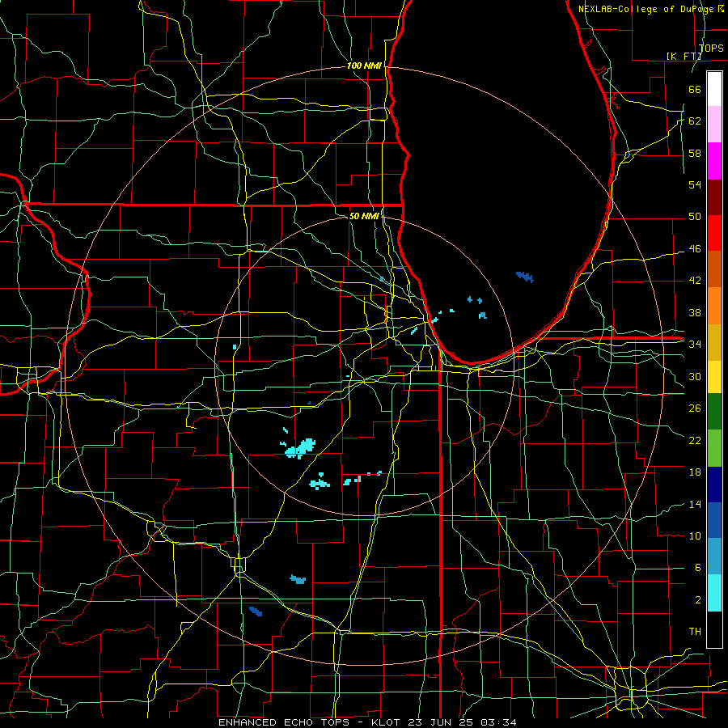
Task: Click the black TH threshold legend swatch
Action: pyautogui.click(x=714, y=629)
